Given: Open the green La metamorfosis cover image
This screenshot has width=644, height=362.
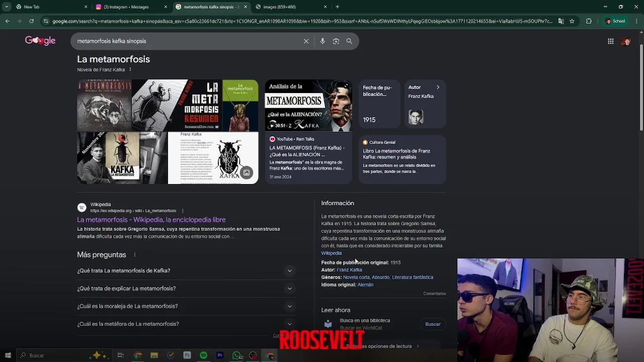Looking at the screenshot, I should [x=240, y=105].
